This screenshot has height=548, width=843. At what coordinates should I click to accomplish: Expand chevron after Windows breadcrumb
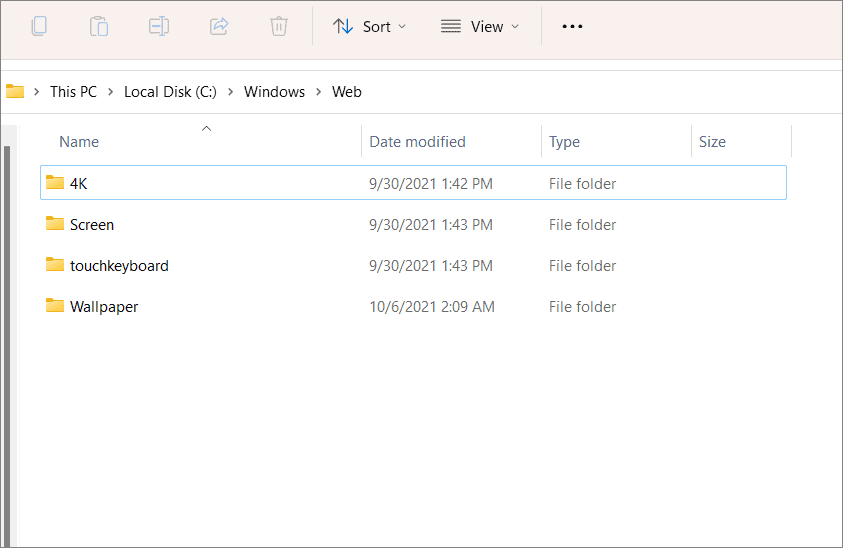point(318,92)
